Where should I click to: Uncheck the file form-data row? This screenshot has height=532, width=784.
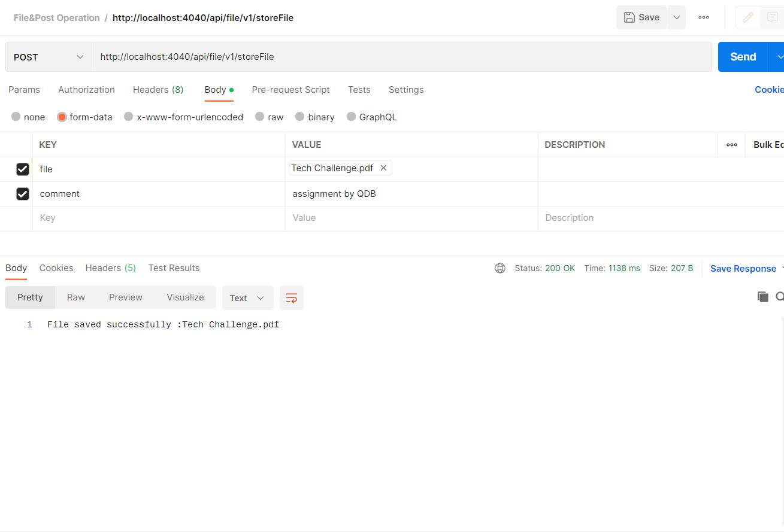22,169
